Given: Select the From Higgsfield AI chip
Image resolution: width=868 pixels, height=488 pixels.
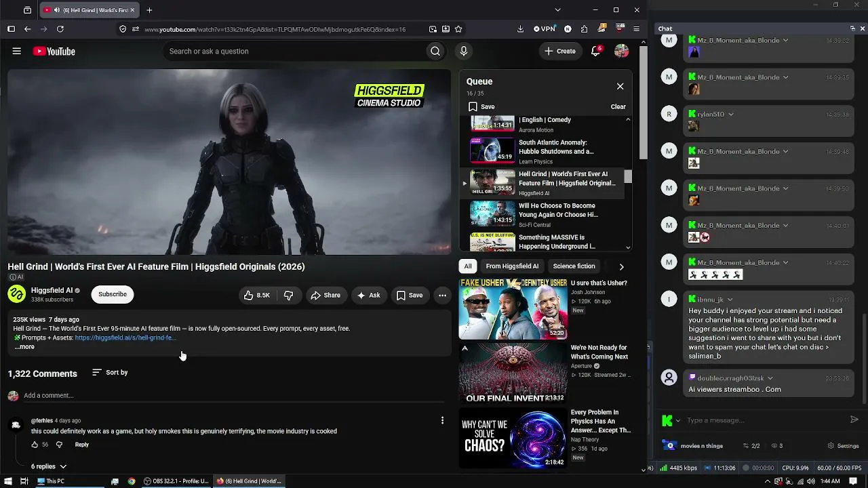Looking at the screenshot, I should pyautogui.click(x=512, y=266).
